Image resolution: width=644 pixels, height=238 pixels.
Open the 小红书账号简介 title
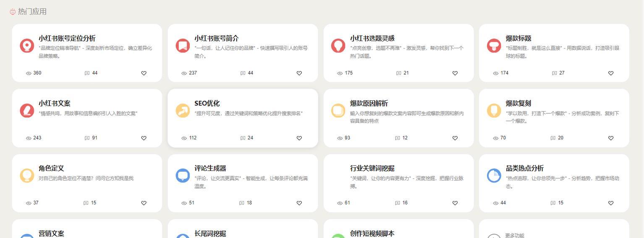point(216,38)
